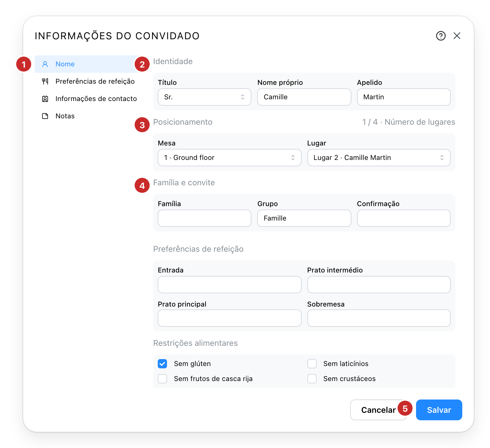
Task: Tick Sem frutos de casca rija
Action: pyautogui.click(x=162, y=379)
